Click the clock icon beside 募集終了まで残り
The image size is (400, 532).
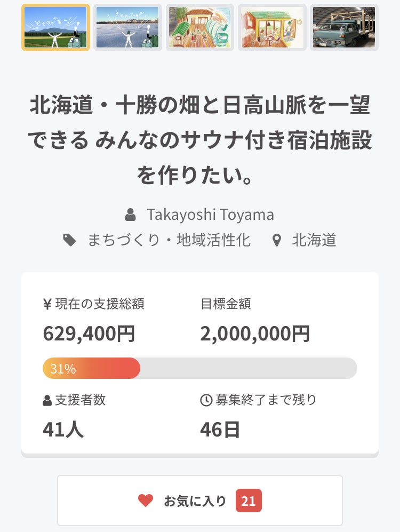coord(206,400)
